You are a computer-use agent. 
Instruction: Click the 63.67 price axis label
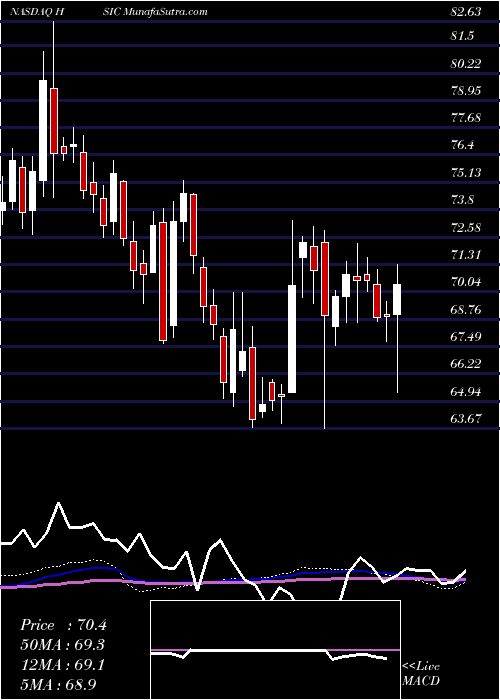466,419
